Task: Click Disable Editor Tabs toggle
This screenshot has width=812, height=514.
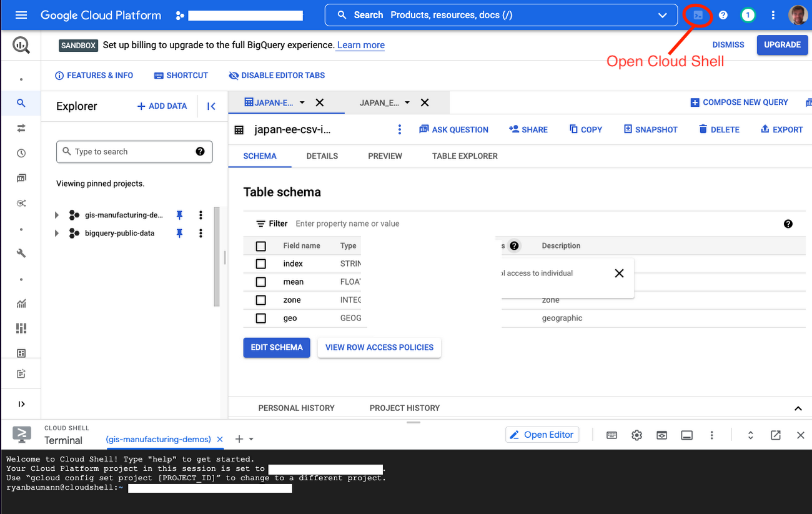Action: (x=277, y=76)
